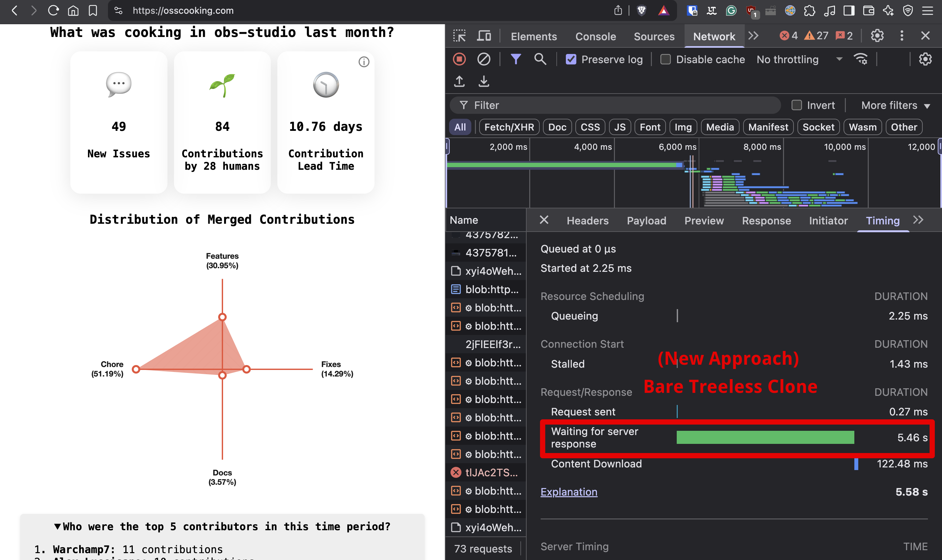Screen dimensions: 942x560
Task: Click the network Filter text field
Action: (x=615, y=105)
